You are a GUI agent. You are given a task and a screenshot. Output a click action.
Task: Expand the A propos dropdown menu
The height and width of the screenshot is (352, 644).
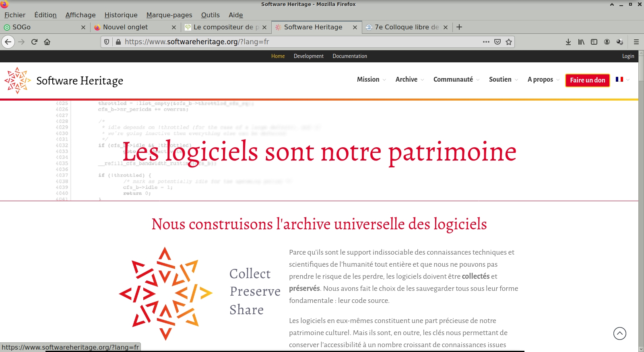click(x=543, y=80)
